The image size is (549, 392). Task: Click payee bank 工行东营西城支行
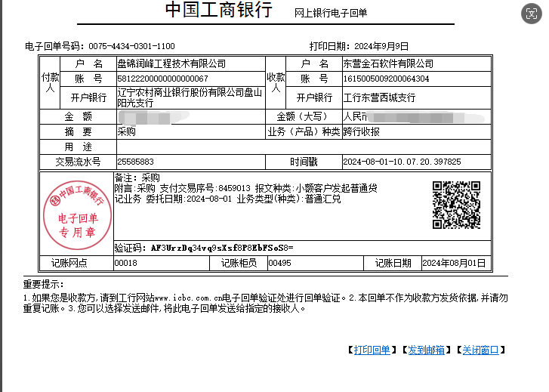379,97
